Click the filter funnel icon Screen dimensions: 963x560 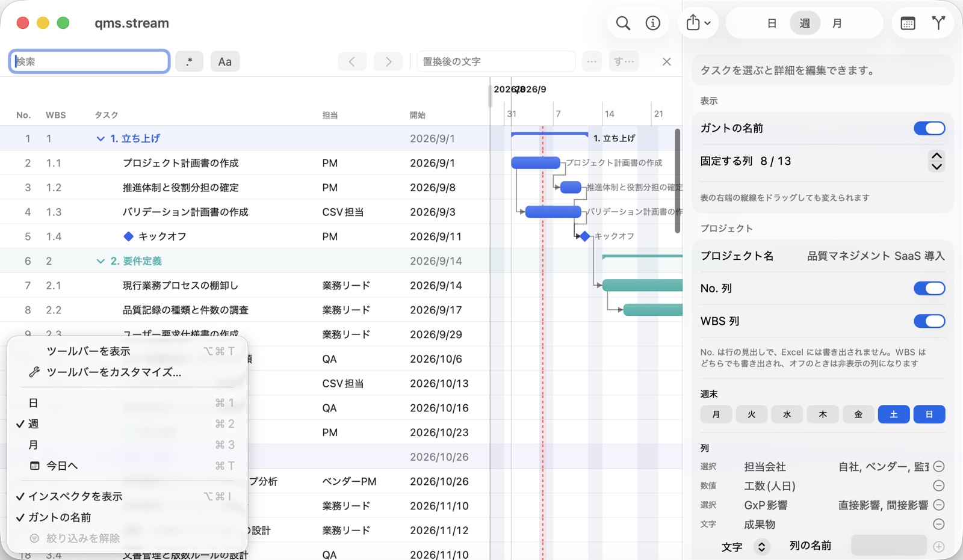(938, 23)
